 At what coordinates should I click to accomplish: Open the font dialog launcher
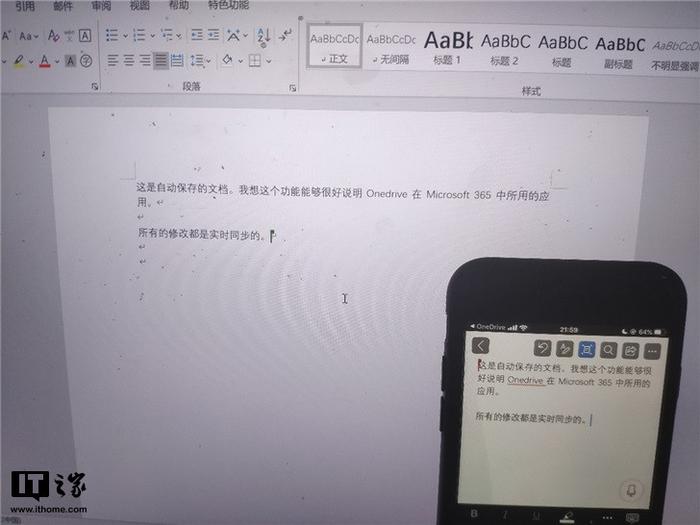pyautogui.click(x=95, y=86)
